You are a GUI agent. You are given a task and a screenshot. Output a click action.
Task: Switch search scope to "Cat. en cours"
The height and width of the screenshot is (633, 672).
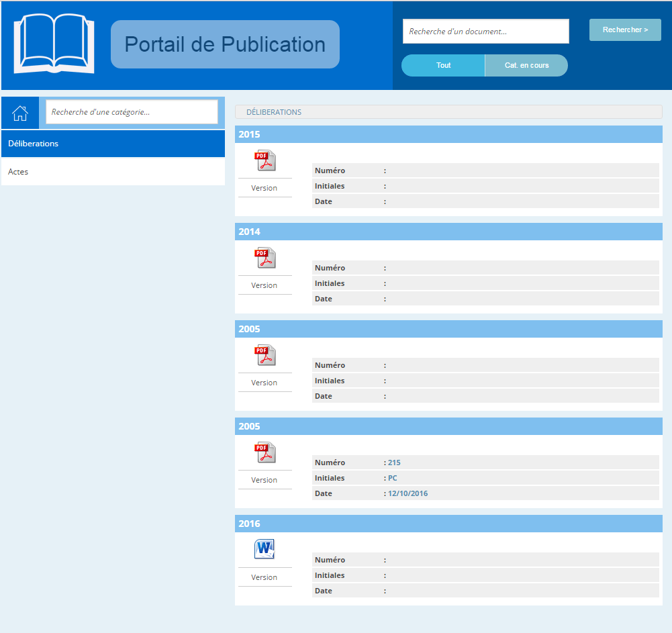coord(526,66)
